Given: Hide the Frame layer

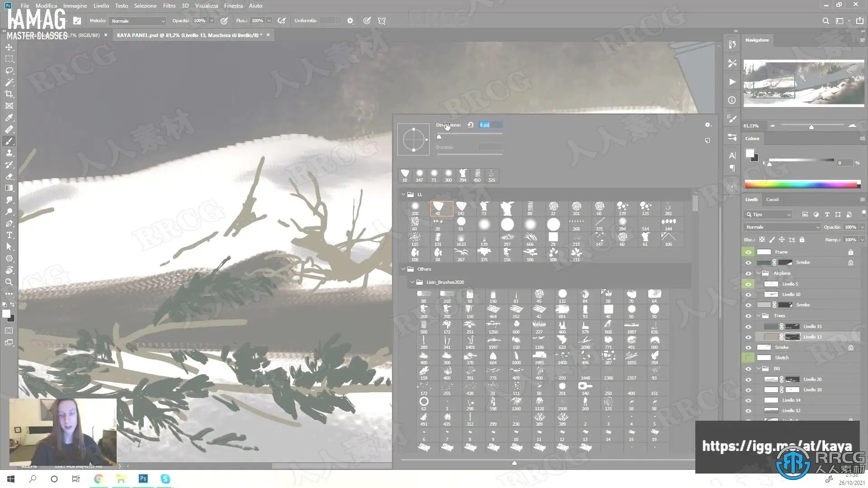Looking at the screenshot, I should click(x=748, y=252).
